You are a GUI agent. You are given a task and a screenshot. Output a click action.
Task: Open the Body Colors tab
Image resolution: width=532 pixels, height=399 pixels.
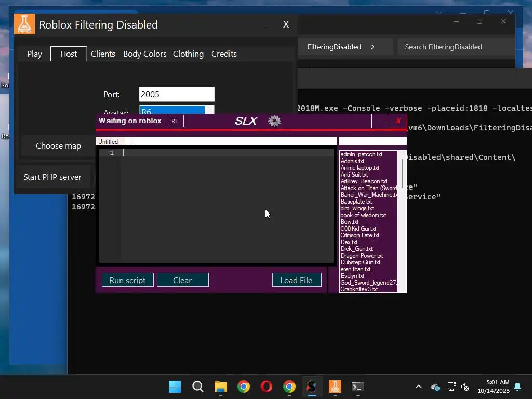(x=145, y=54)
